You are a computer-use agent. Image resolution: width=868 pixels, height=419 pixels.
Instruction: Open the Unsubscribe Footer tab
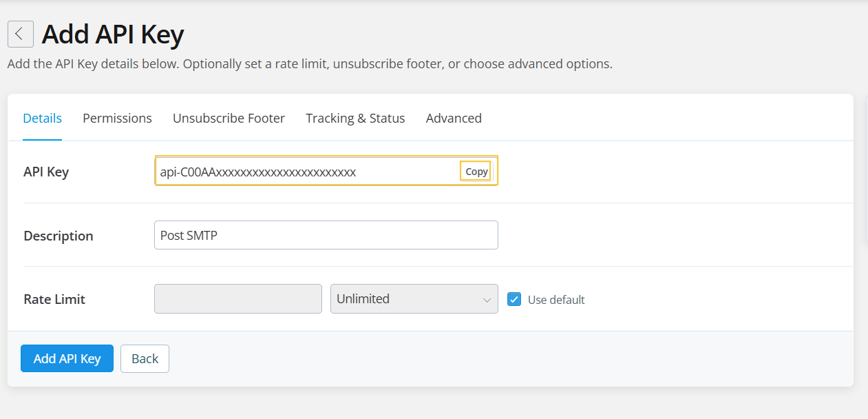(229, 118)
